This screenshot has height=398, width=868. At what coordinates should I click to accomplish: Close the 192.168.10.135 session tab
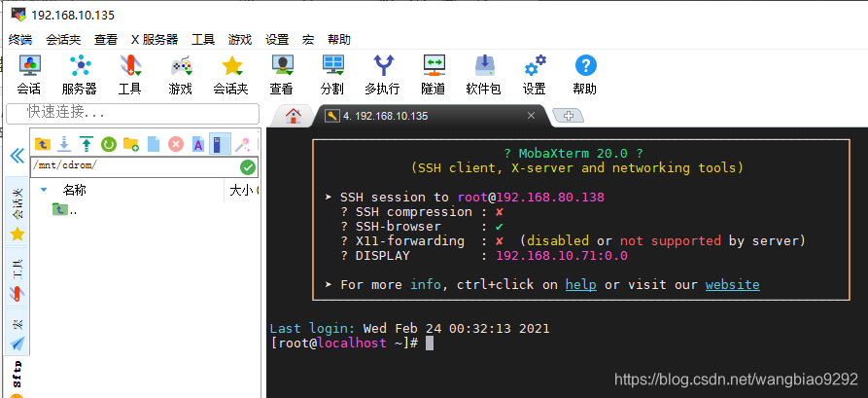pyautogui.click(x=531, y=115)
